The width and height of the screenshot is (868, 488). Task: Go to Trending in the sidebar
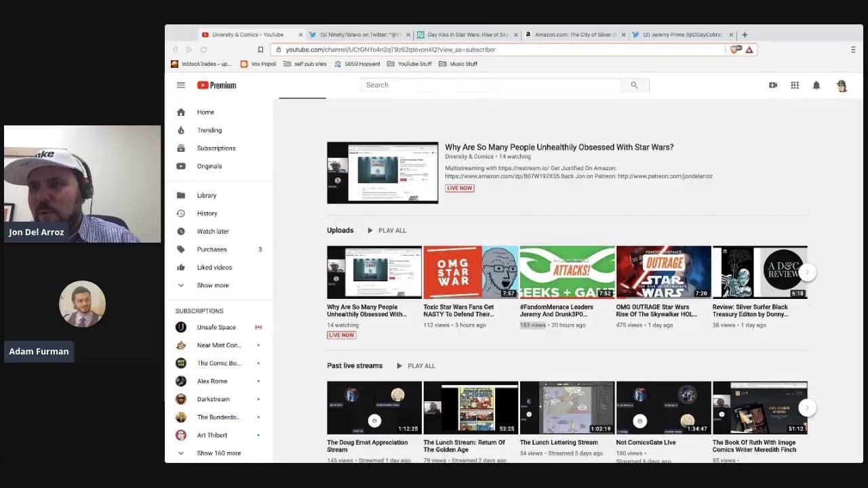(x=209, y=130)
